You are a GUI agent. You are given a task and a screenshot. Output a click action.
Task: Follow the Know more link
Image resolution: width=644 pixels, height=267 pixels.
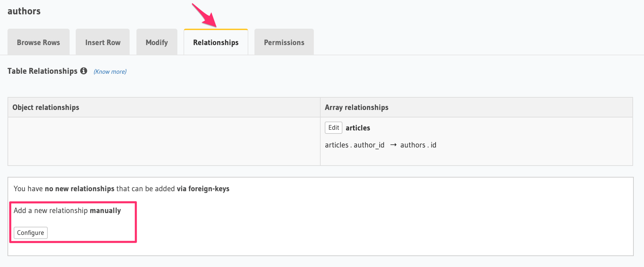(x=110, y=72)
